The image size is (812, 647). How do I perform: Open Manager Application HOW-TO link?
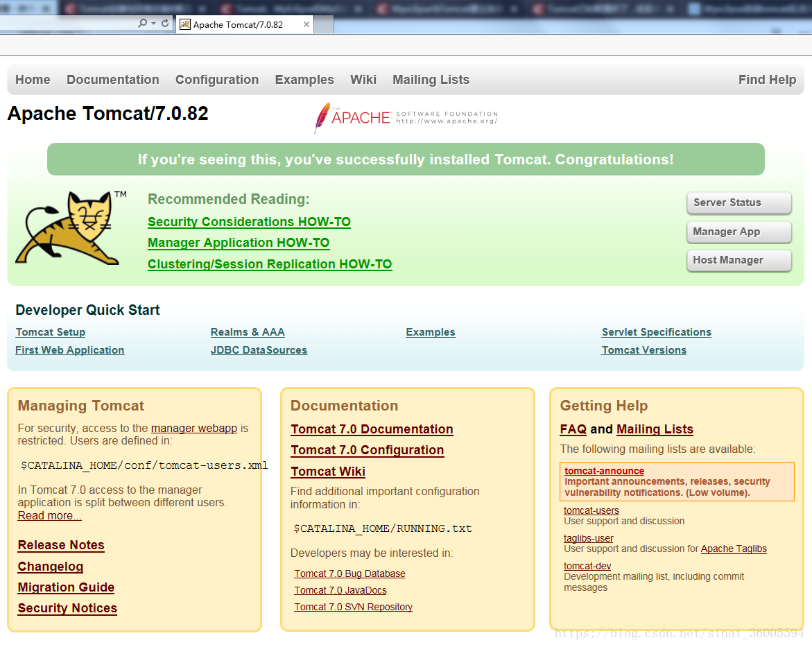pyautogui.click(x=239, y=243)
